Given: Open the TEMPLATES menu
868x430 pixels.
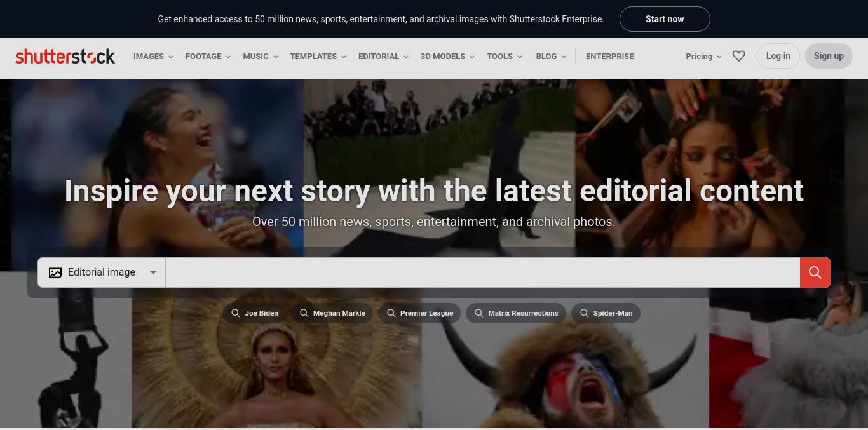Looking at the screenshot, I should pyautogui.click(x=318, y=56).
